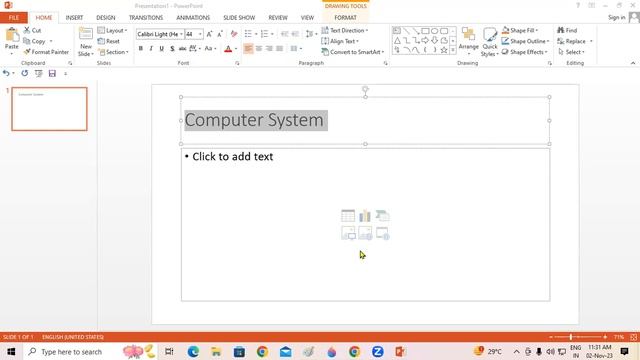Open the Align Text dropdown
This screenshot has height=360, width=640.
pos(340,41)
